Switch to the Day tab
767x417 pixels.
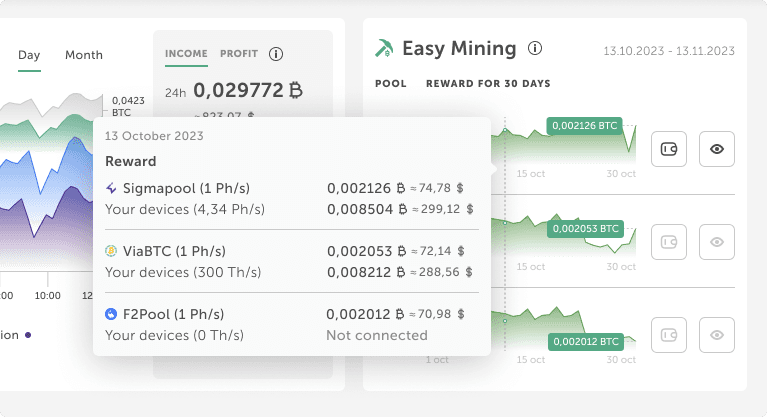29,55
